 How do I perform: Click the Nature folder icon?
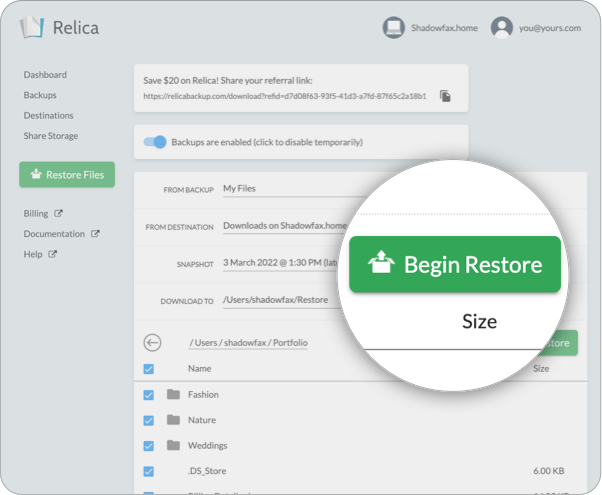174,420
